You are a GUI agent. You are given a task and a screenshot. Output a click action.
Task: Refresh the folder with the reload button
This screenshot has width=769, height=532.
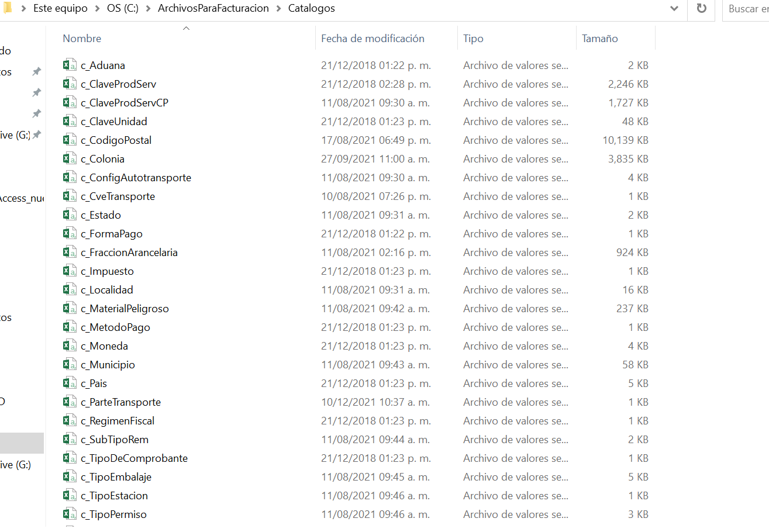(701, 9)
